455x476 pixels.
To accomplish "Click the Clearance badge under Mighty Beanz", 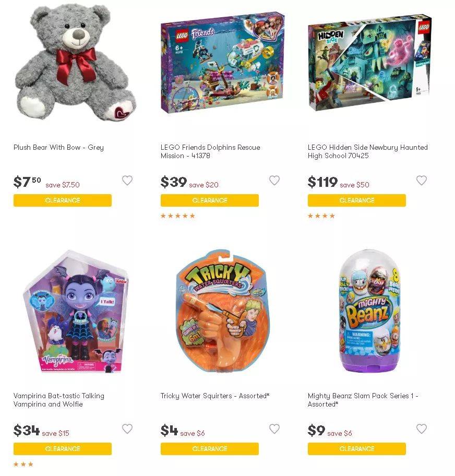I will pyautogui.click(x=357, y=449).
